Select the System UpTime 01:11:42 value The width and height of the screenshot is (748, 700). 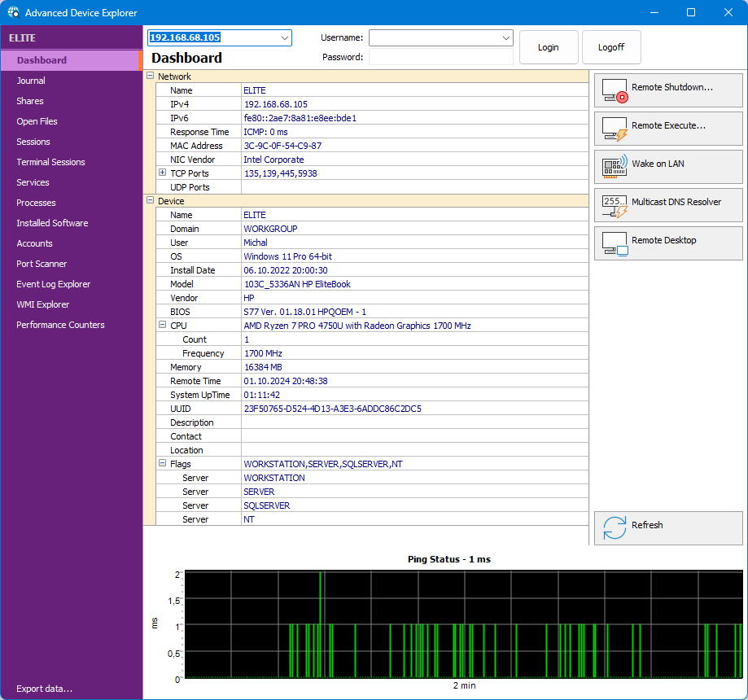click(x=262, y=395)
